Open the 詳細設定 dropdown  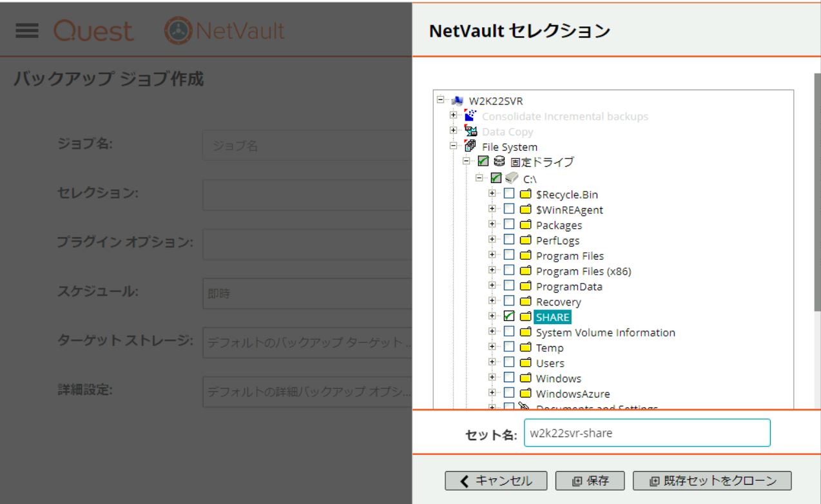307,392
